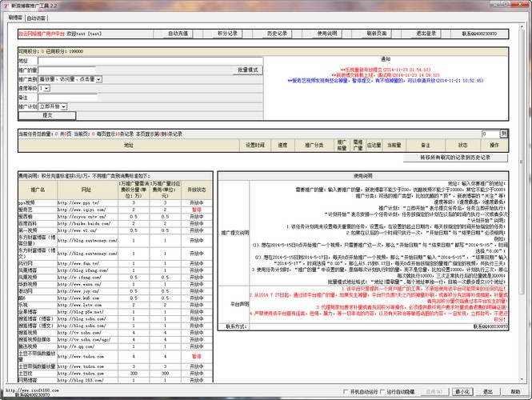
Task: Open 积分记录 points history
Action: [227, 34]
